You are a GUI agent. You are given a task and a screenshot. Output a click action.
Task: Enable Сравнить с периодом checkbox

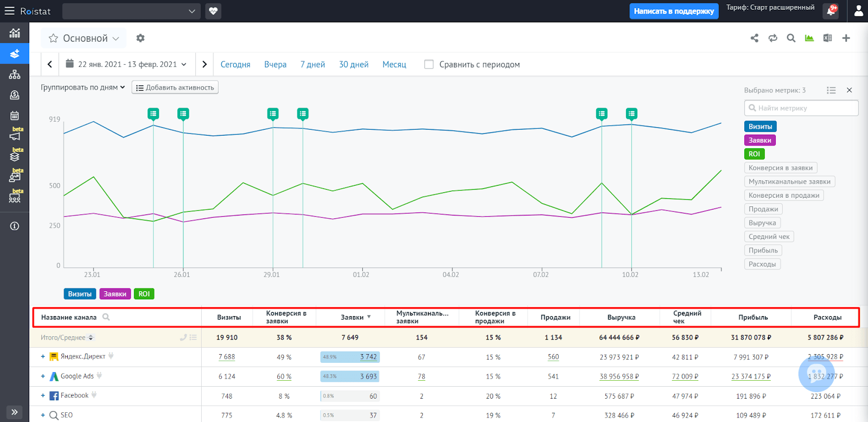(x=429, y=64)
